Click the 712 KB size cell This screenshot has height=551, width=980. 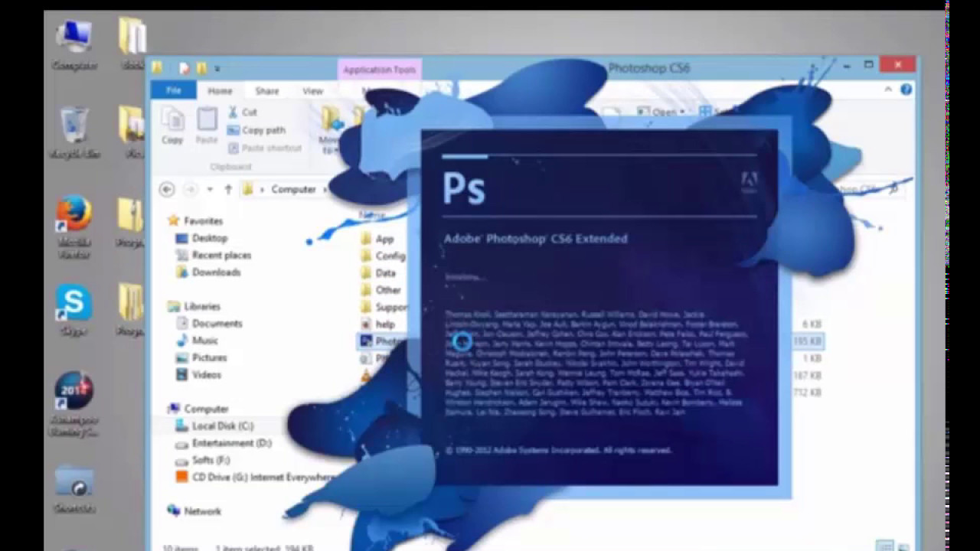[x=808, y=393]
